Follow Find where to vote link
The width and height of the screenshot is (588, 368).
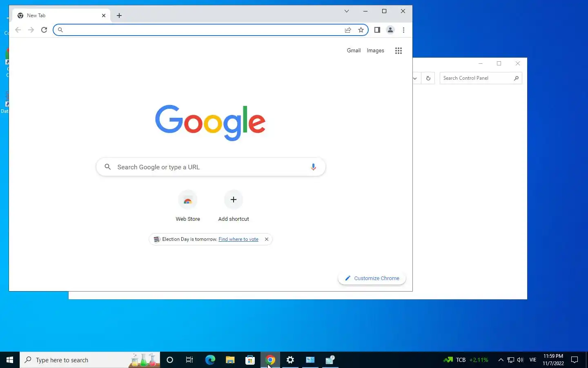point(238,239)
